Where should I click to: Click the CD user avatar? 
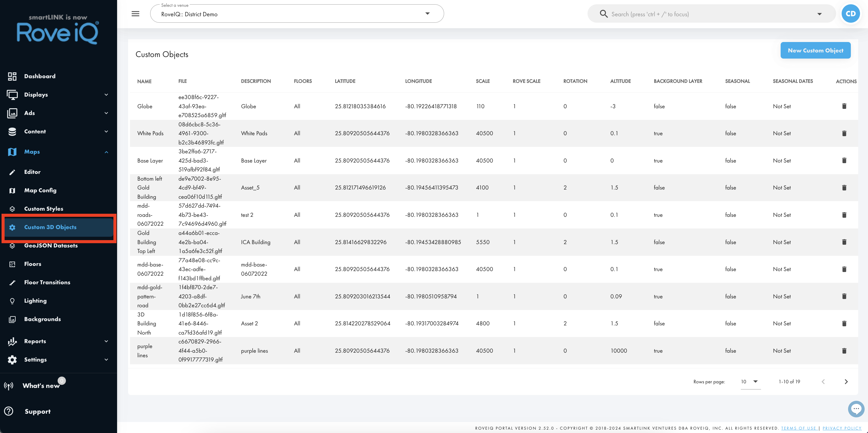851,14
